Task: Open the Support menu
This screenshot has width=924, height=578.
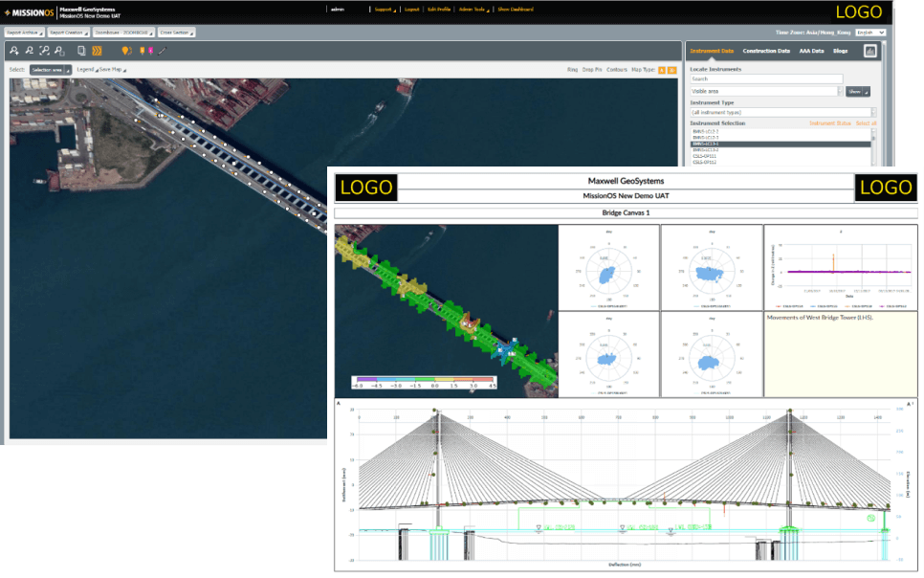Action: coord(385,10)
